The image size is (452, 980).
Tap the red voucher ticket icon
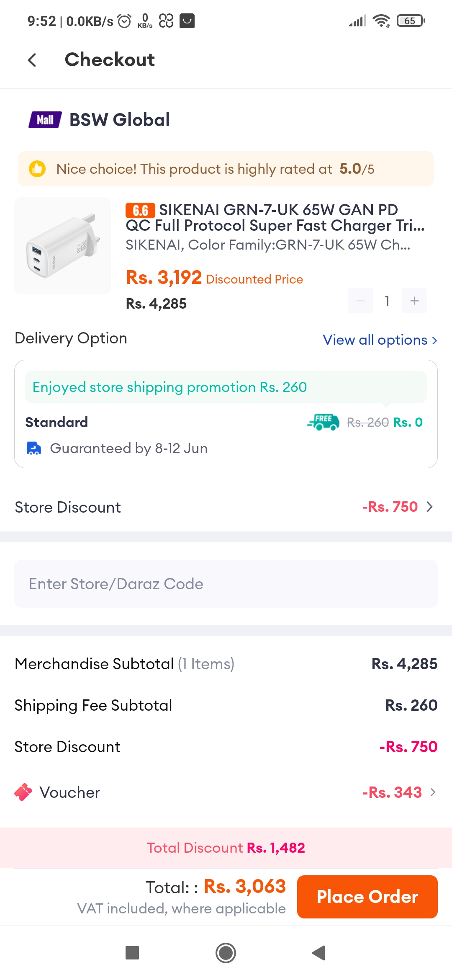pyautogui.click(x=23, y=792)
